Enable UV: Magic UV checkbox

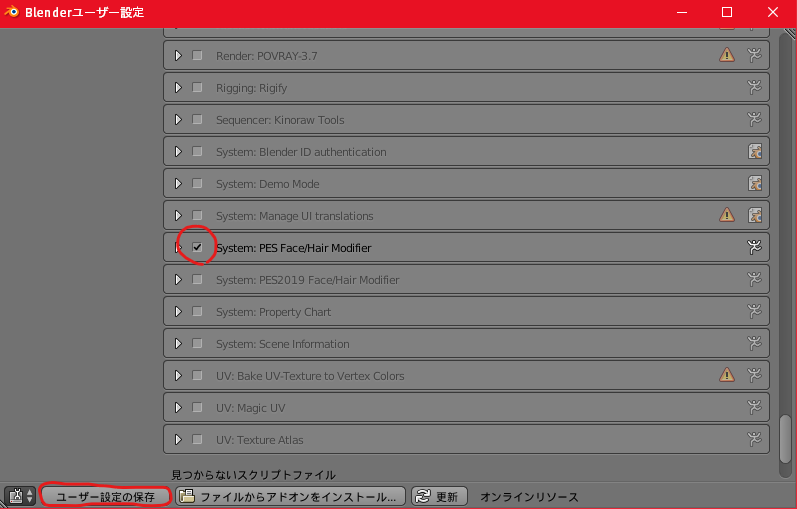[197, 407]
